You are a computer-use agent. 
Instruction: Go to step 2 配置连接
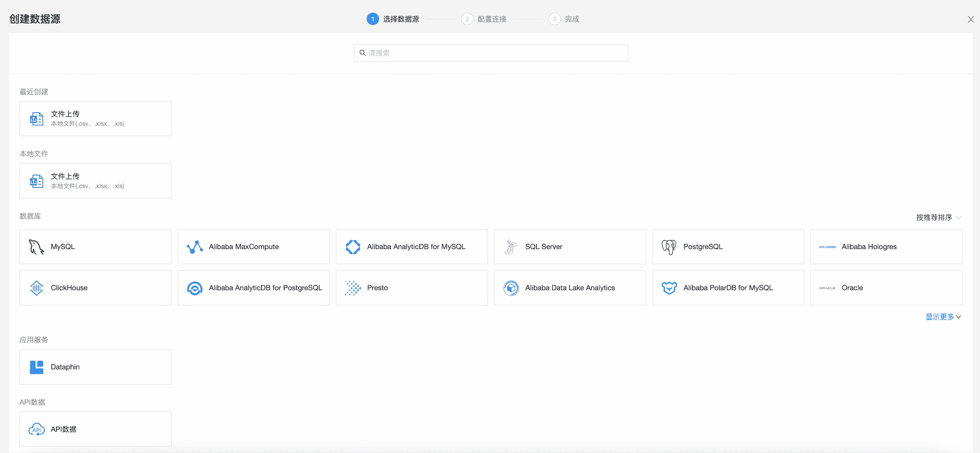coord(483,19)
